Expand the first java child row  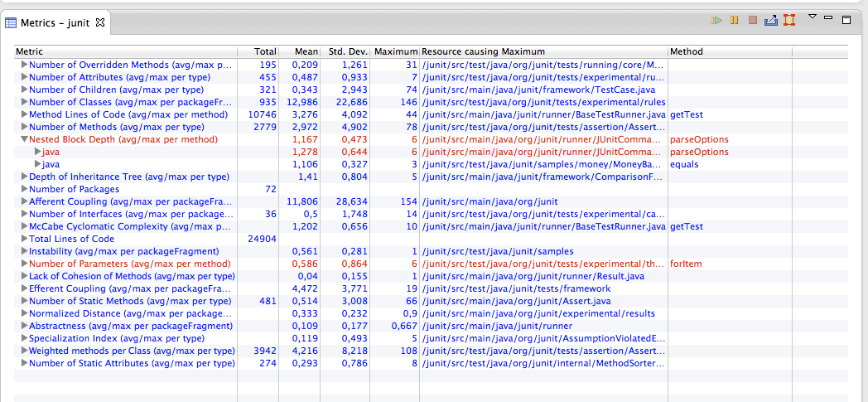pyautogui.click(x=36, y=153)
